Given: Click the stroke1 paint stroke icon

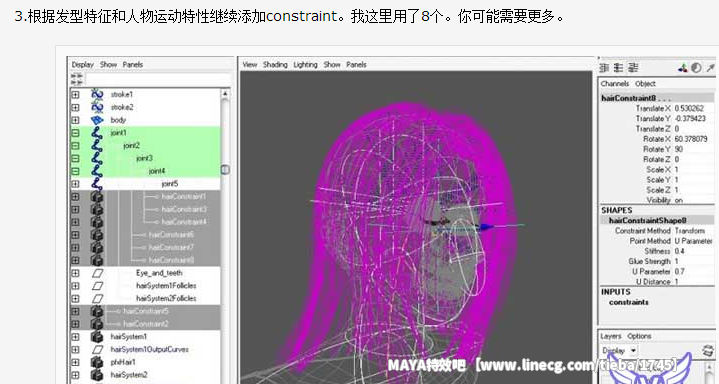Looking at the screenshot, I should 97,94.
